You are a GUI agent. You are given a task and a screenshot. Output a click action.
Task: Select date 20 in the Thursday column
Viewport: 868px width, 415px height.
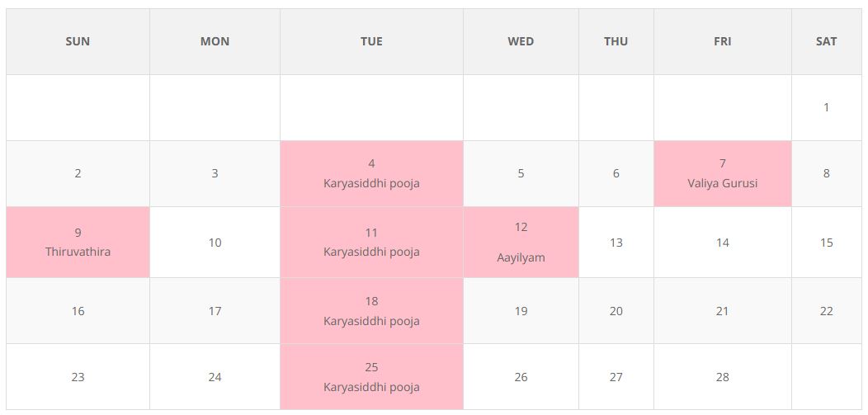click(x=616, y=311)
